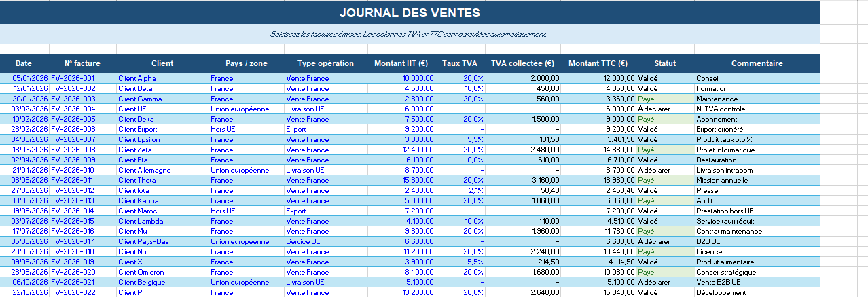The image size is (868, 297).
Task: Click the Client Belgique cell
Action: pos(162,282)
